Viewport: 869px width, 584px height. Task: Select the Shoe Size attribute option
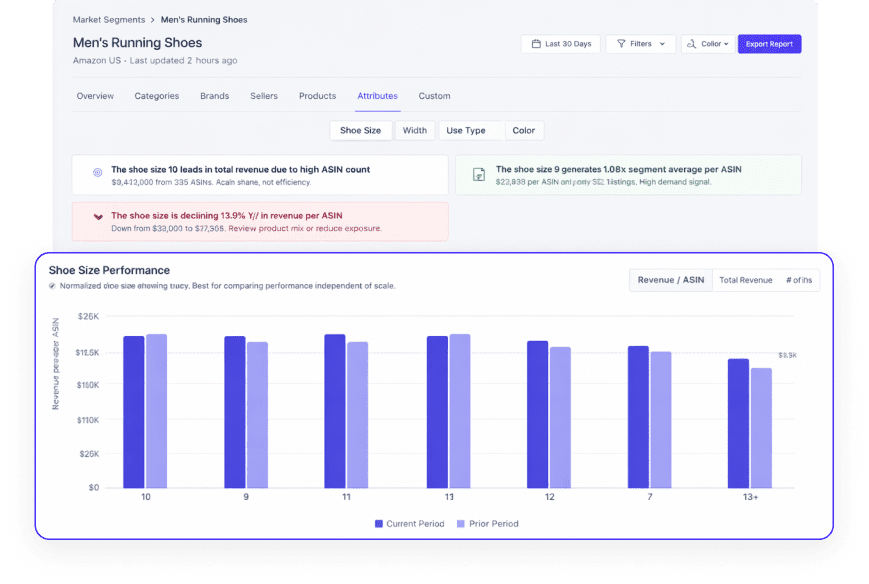pyautogui.click(x=360, y=130)
